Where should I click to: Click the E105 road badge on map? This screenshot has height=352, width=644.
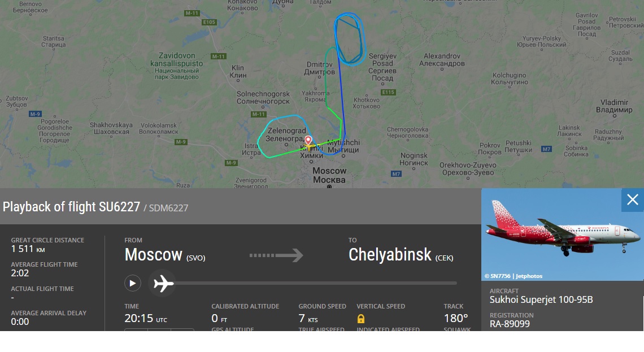tap(209, 22)
